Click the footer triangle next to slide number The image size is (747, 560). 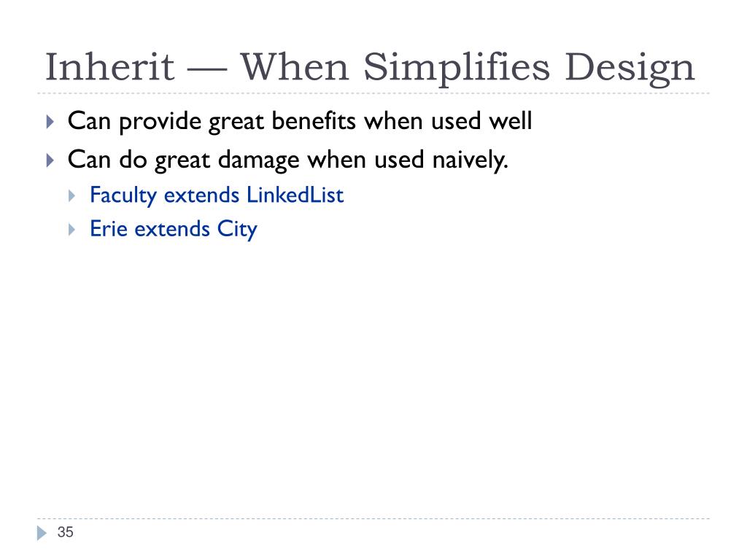(42, 532)
